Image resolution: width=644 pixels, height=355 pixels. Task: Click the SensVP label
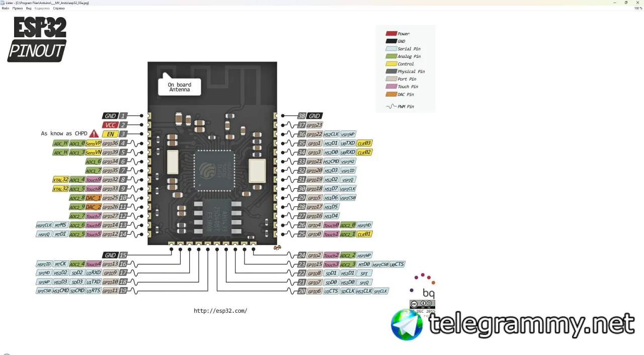pyautogui.click(x=94, y=143)
